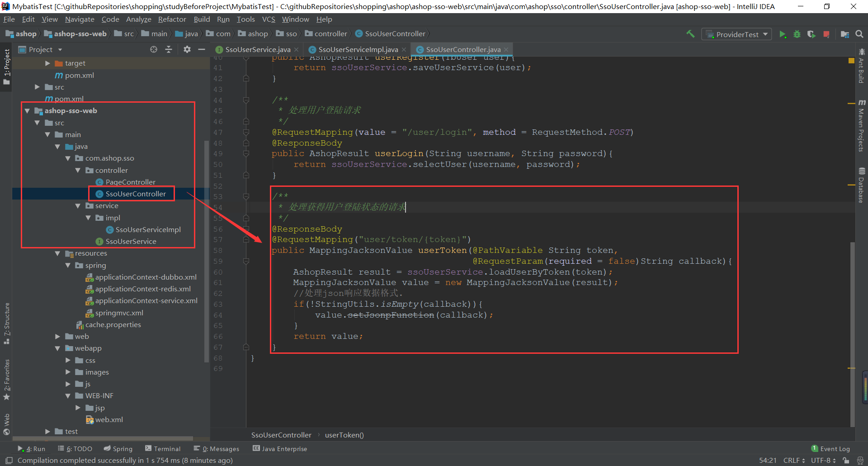The image size is (868, 466).
Task: Open the Refactor menu
Action: pyautogui.click(x=172, y=19)
